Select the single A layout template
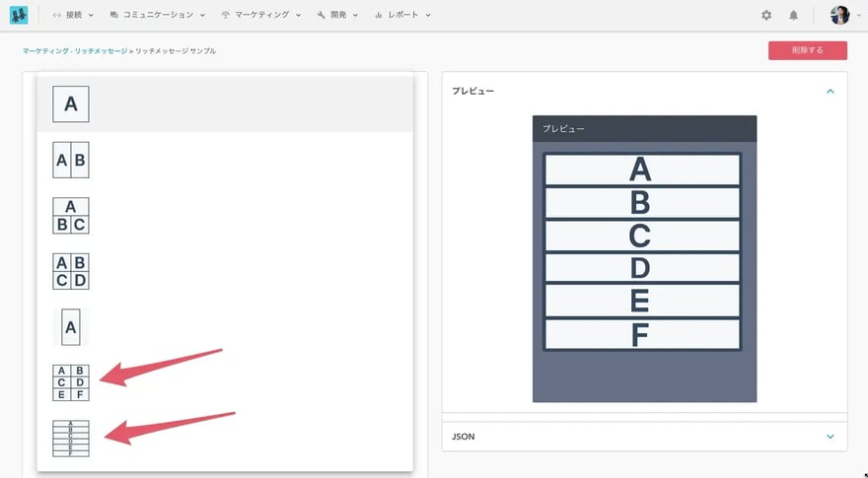 click(71, 103)
